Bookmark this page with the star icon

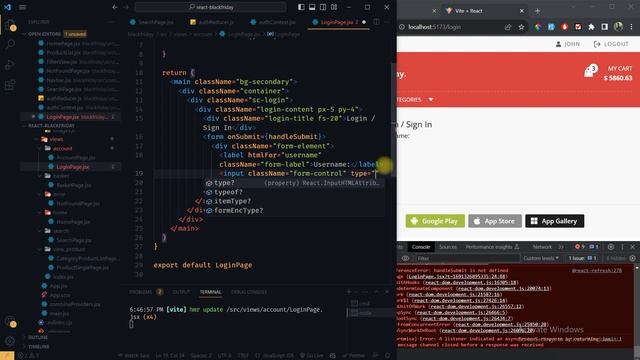pyautogui.click(x=521, y=27)
